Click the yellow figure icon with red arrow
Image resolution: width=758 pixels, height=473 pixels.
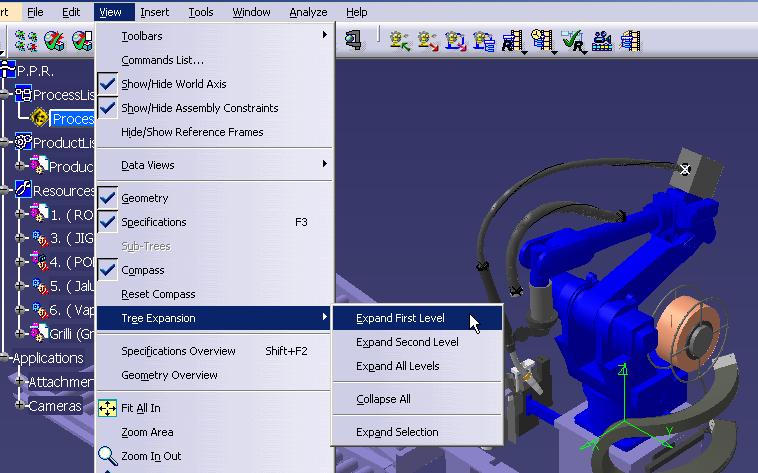click(428, 41)
